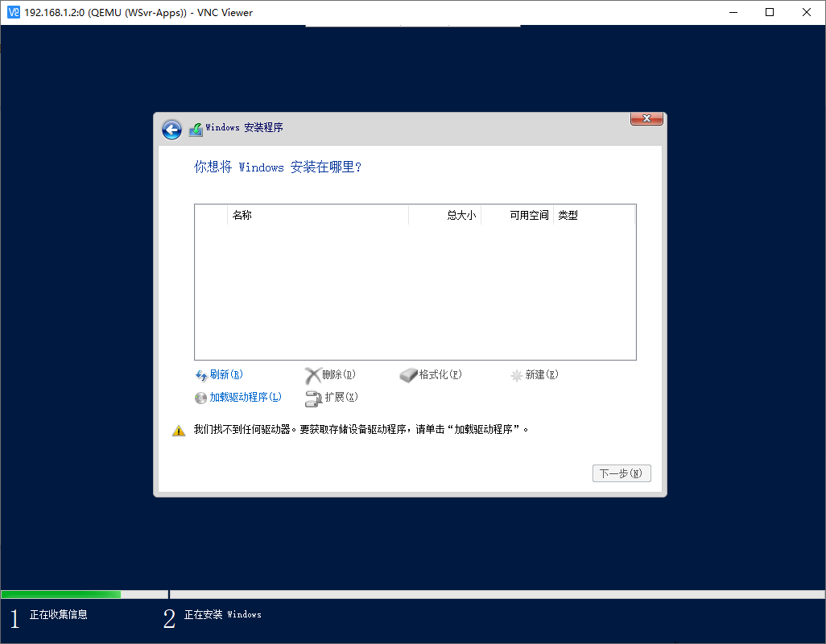Click the 总大小 column header
Viewport: 826px width, 644px height.
(444, 215)
